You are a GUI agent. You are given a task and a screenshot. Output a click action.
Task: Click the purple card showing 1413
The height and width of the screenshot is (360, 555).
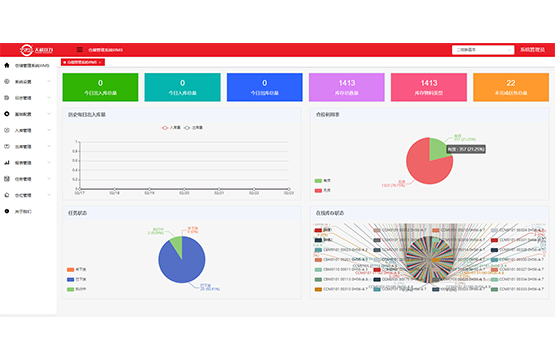347,87
